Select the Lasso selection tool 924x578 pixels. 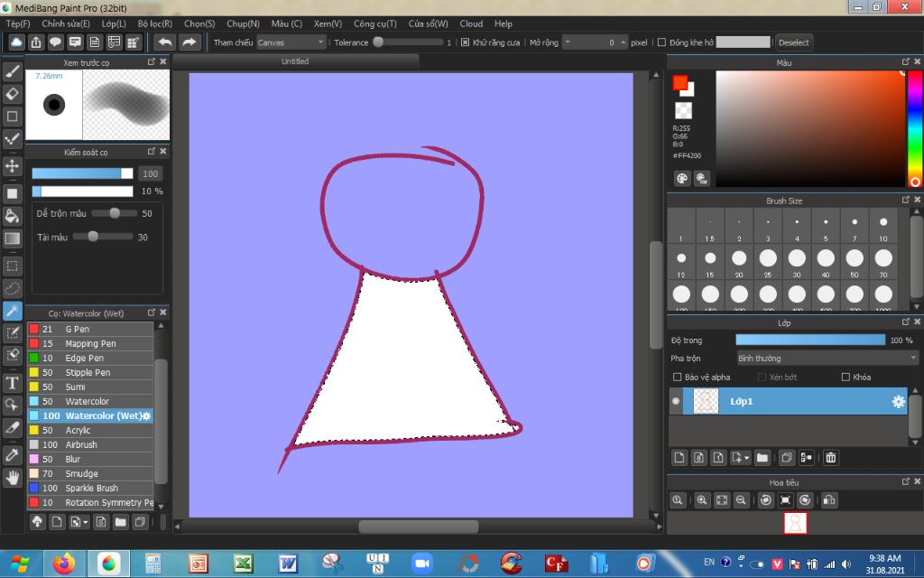13,288
